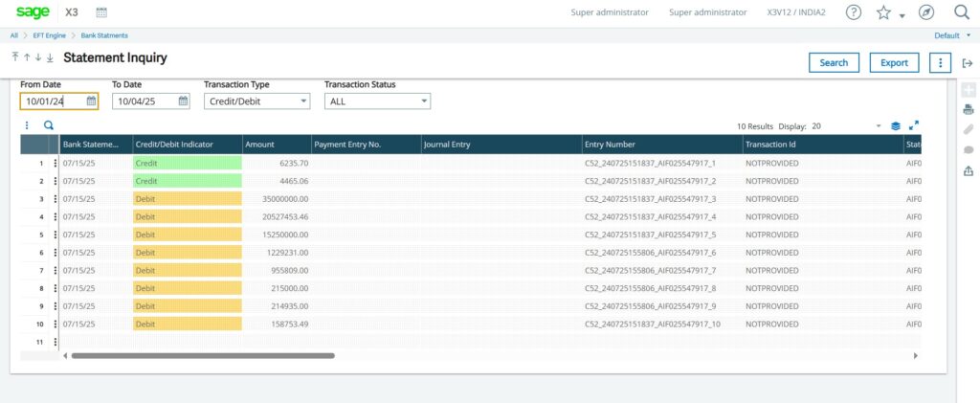
Task: Open the From Date calendar picker
Action: pyautogui.click(x=91, y=101)
